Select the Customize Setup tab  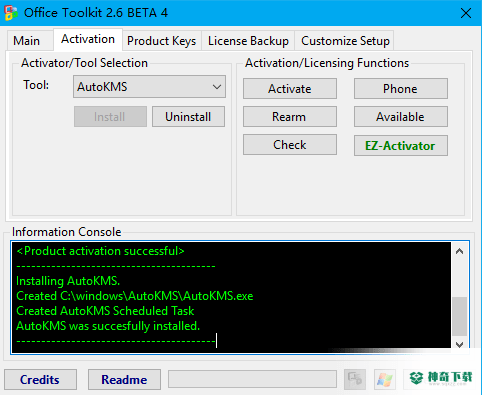coord(345,41)
